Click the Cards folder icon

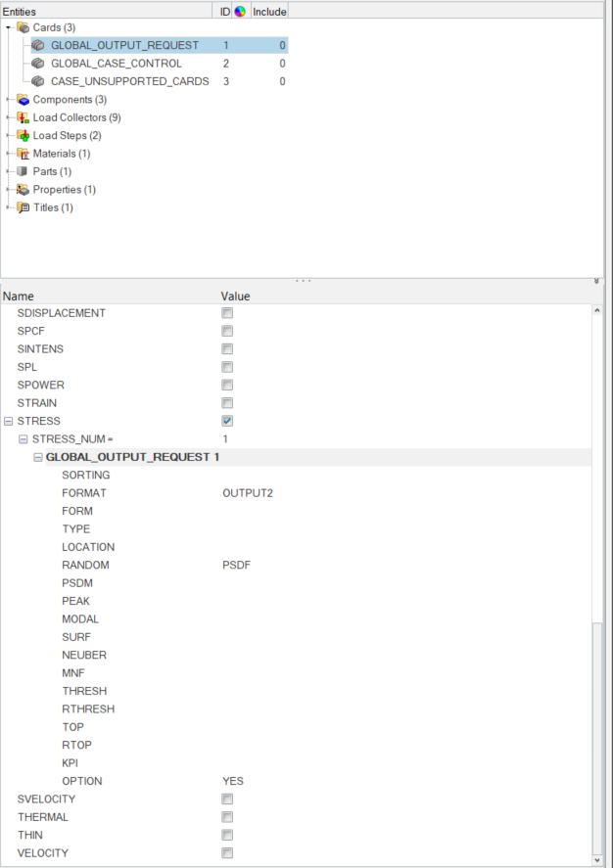pos(24,27)
